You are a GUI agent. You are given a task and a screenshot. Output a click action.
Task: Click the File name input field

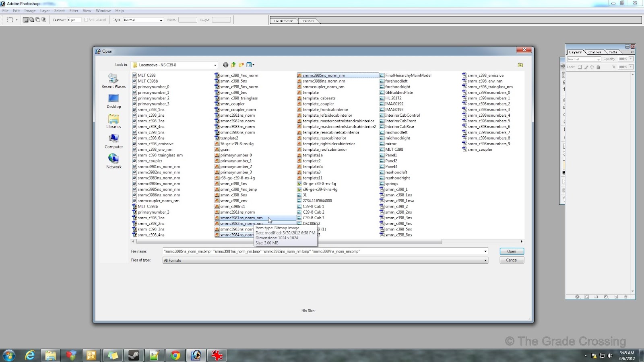pos(322,251)
